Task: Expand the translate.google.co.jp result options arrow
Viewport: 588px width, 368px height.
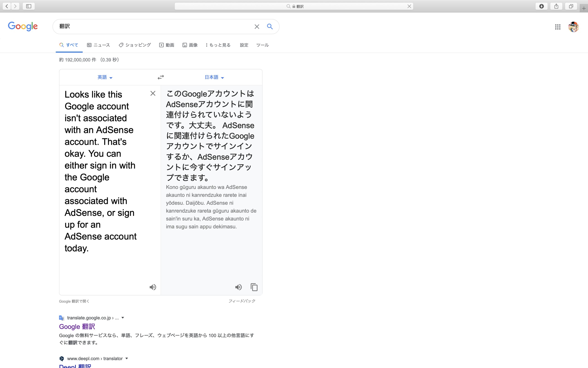Action: coord(123,318)
